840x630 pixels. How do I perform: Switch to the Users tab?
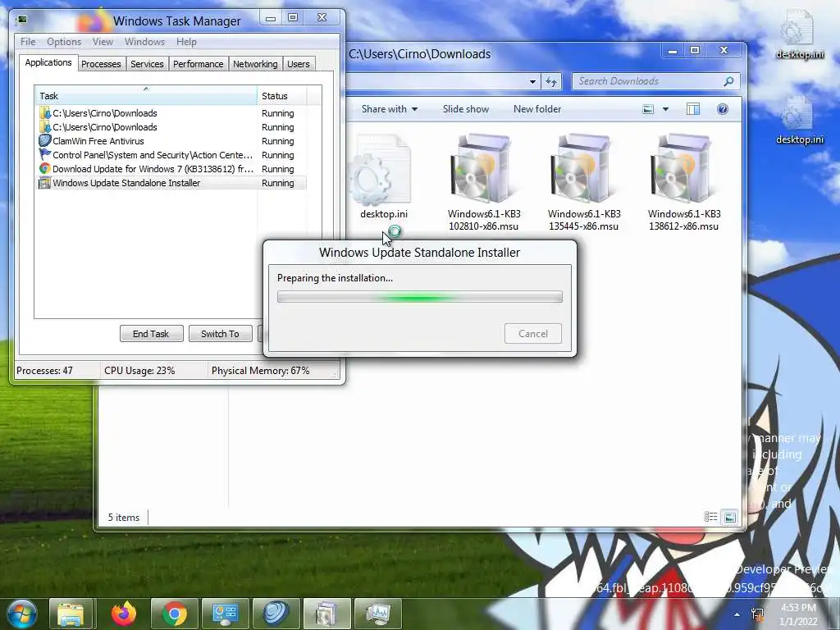tap(299, 64)
